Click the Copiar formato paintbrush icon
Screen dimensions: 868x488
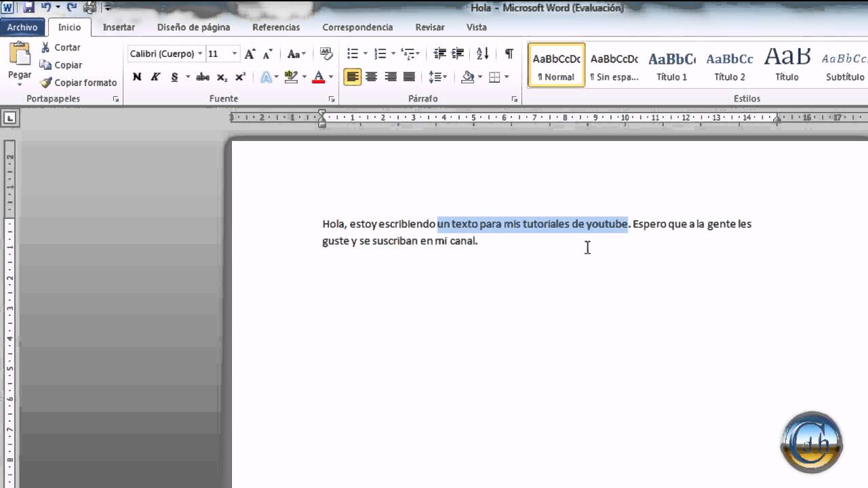point(45,83)
